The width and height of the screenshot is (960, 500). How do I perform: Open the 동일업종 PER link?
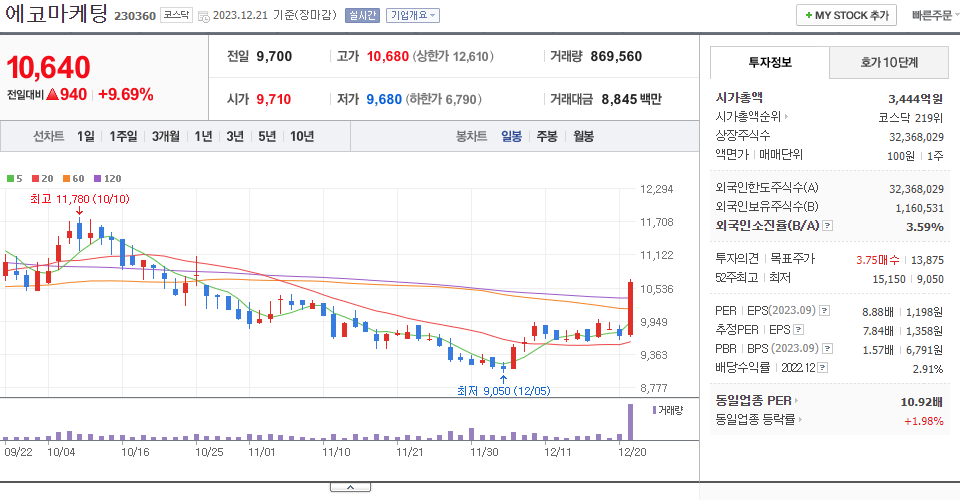pyautogui.click(x=756, y=401)
